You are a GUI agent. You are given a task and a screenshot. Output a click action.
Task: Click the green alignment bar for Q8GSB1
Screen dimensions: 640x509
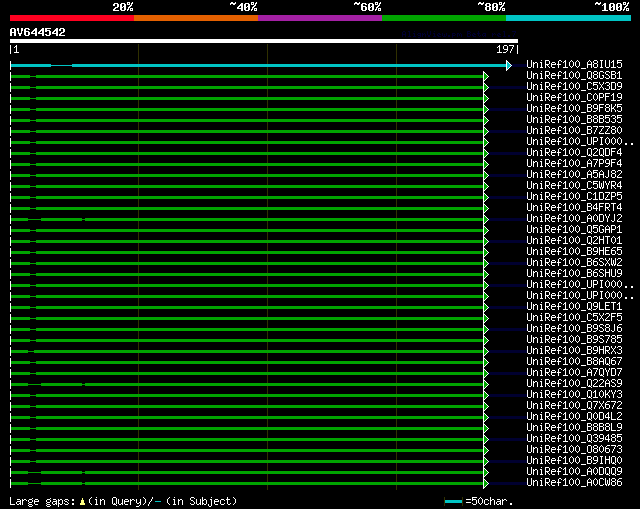coord(247,76)
